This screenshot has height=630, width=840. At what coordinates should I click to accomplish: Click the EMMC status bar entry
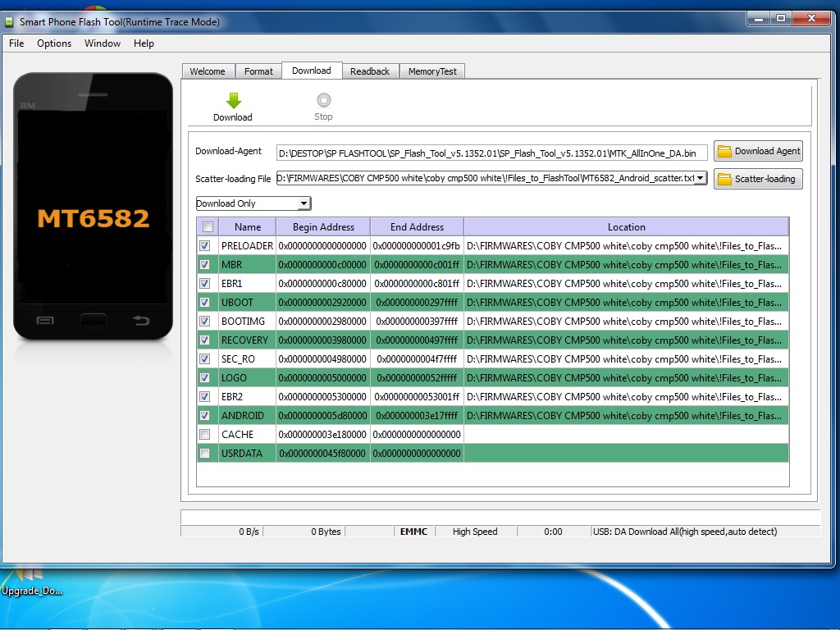tap(413, 532)
